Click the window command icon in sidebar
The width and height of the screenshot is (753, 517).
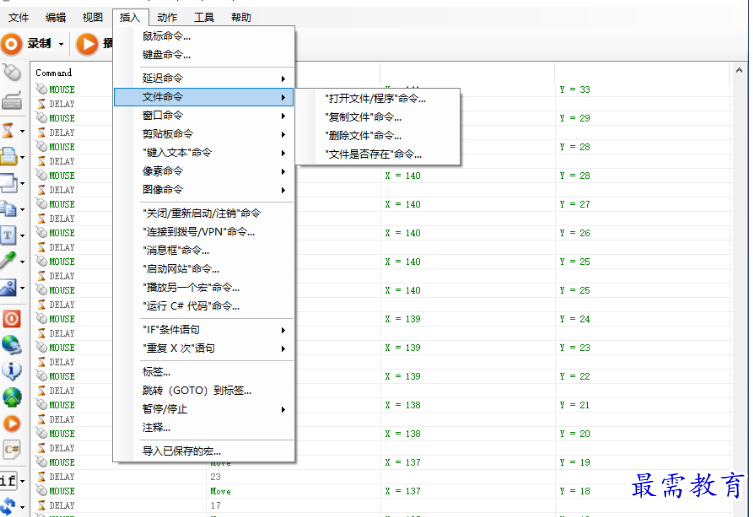pos(8,183)
